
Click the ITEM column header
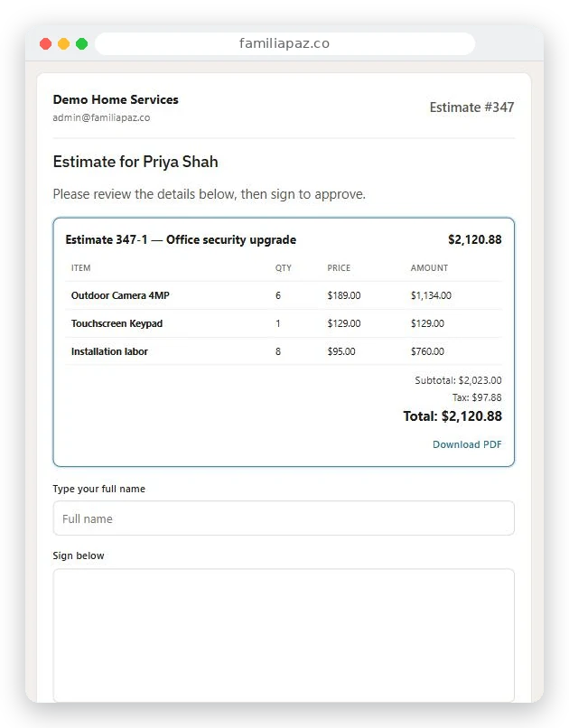point(80,268)
